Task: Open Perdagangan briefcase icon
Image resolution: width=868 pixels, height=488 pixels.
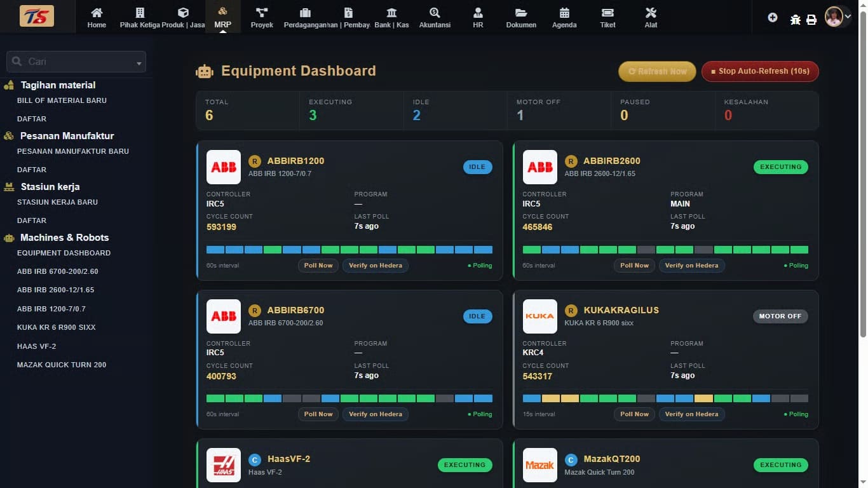Action: [x=305, y=12]
